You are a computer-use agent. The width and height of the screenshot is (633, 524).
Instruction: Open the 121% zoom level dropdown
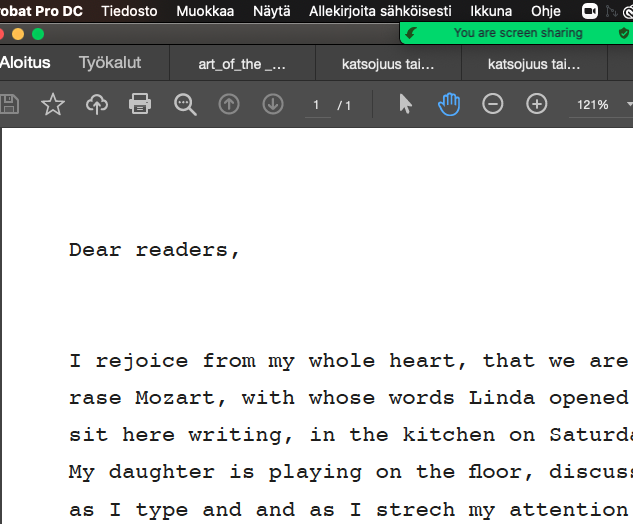600,104
